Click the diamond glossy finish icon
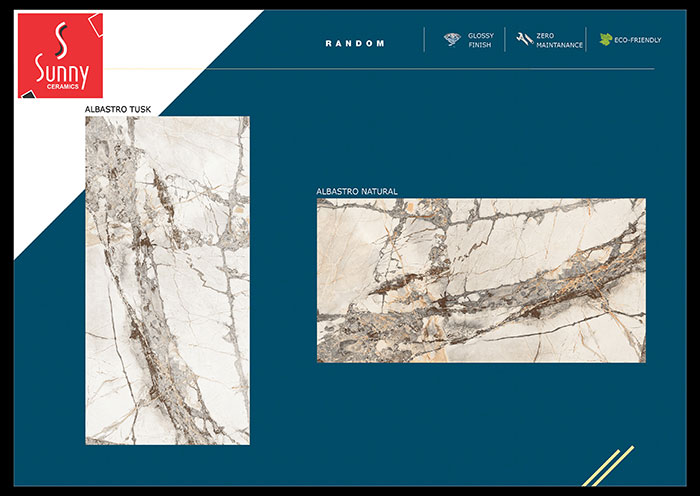The width and height of the screenshot is (700, 496). [452, 40]
